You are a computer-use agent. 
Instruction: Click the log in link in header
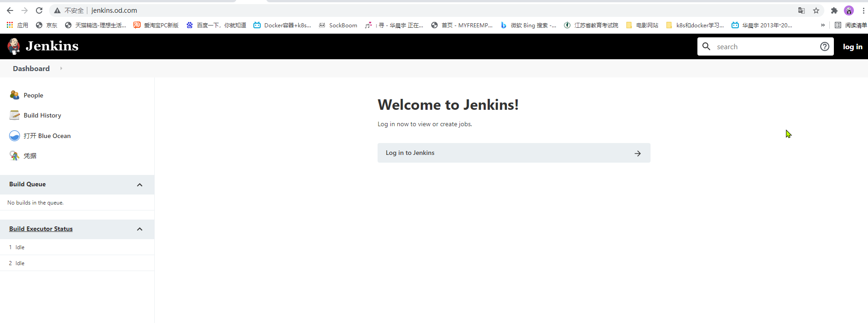point(853,46)
